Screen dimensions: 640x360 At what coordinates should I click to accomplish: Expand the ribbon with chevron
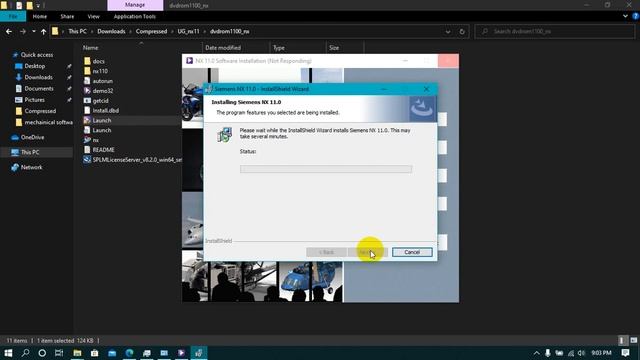tap(625, 16)
